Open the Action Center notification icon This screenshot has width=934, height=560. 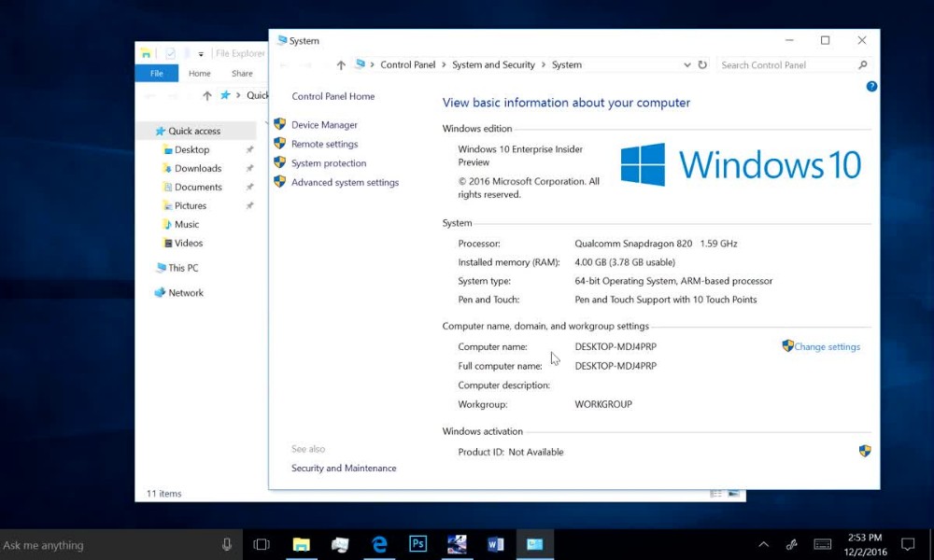[x=907, y=544]
